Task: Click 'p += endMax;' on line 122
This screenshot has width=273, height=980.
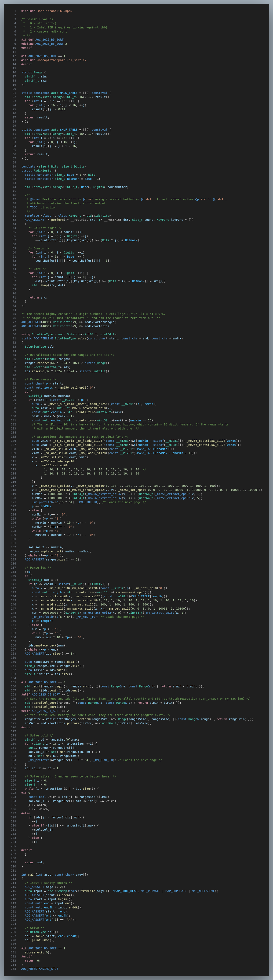Action: (42, 506)
